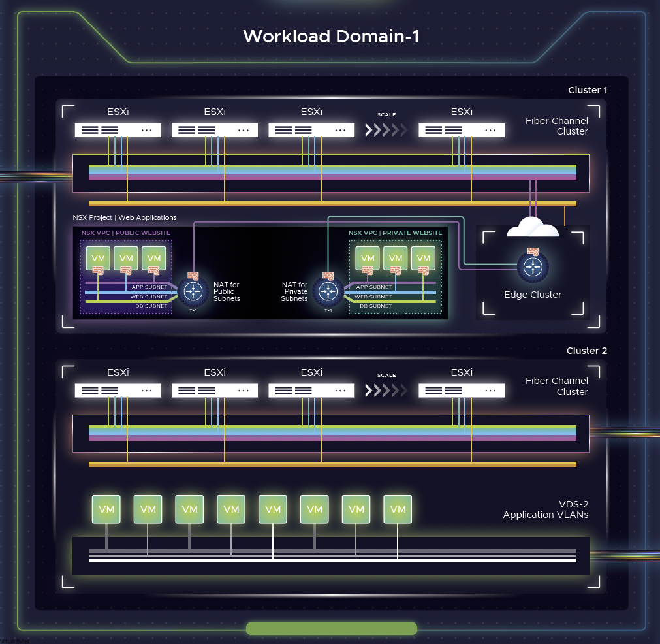Click 'WEB SUBNET' in the Public Website VPC
Screen dimensions: 660x644
pyautogui.click(x=149, y=297)
